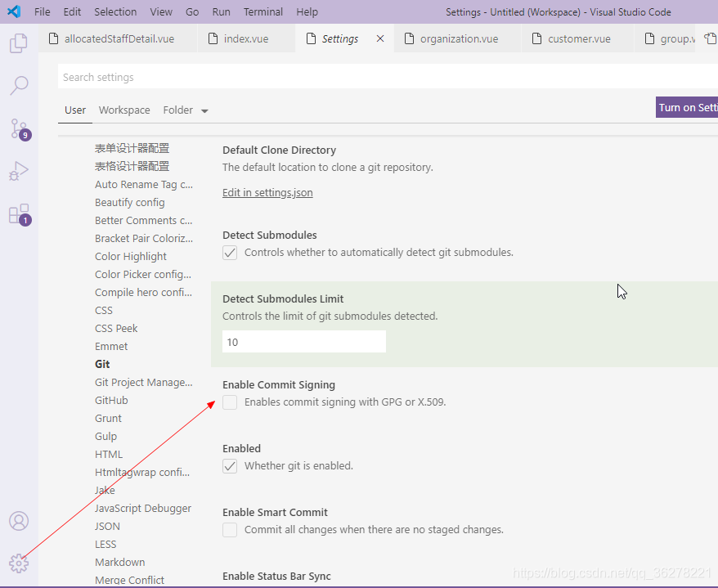This screenshot has width=718, height=588.
Task: Select Better Comments config entry
Action: pyautogui.click(x=144, y=220)
